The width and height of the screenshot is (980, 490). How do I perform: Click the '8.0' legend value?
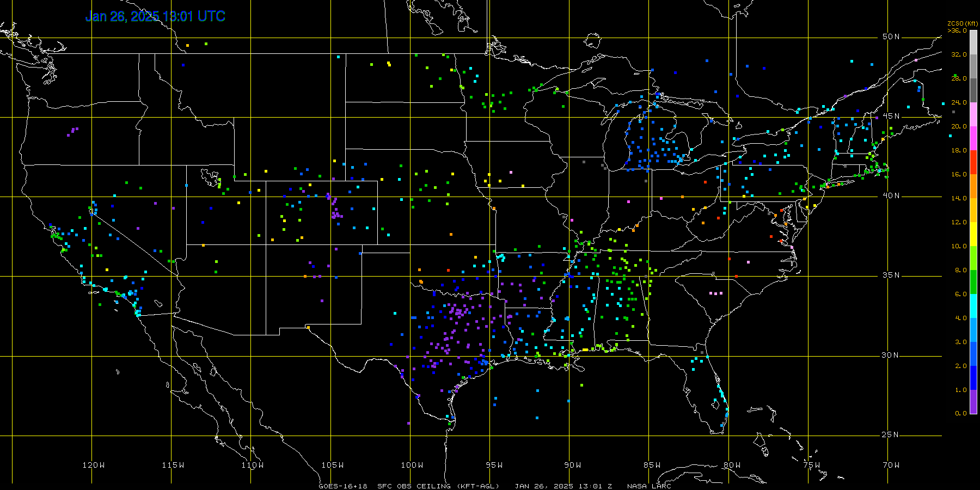click(961, 270)
